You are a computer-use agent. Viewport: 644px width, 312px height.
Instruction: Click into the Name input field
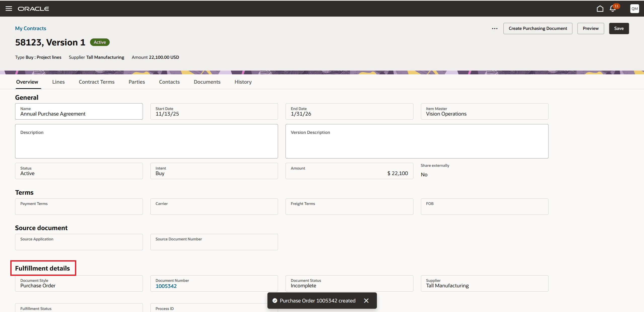point(79,114)
